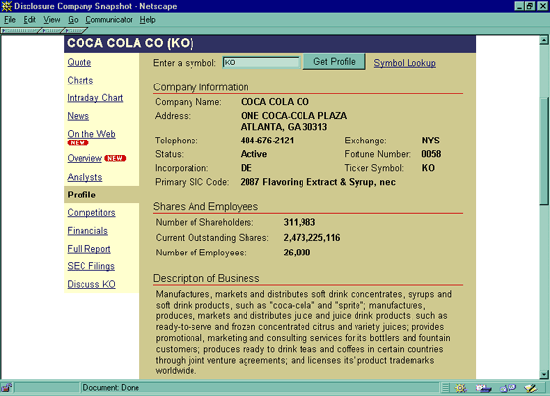Click the Status value Active
The width and height of the screenshot is (550, 396).
pyautogui.click(x=254, y=154)
